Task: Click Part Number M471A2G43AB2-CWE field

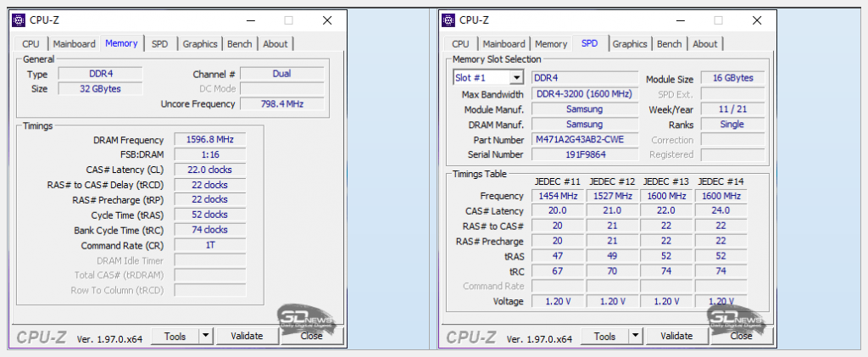Action: click(x=585, y=139)
